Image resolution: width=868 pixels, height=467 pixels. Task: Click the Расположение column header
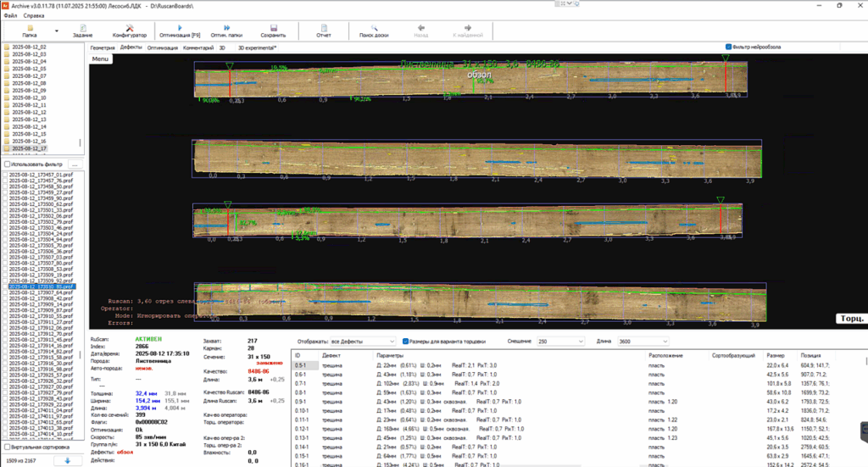coord(665,355)
